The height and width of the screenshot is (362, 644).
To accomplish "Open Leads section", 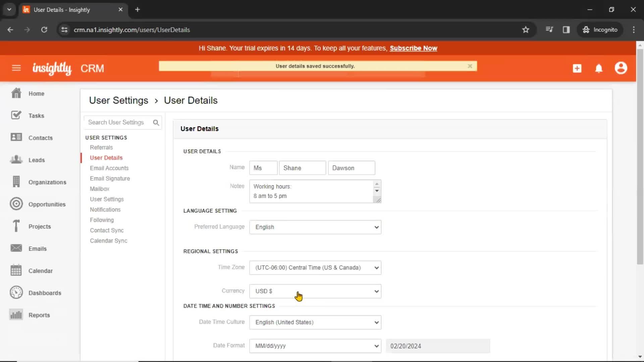I will (x=37, y=160).
